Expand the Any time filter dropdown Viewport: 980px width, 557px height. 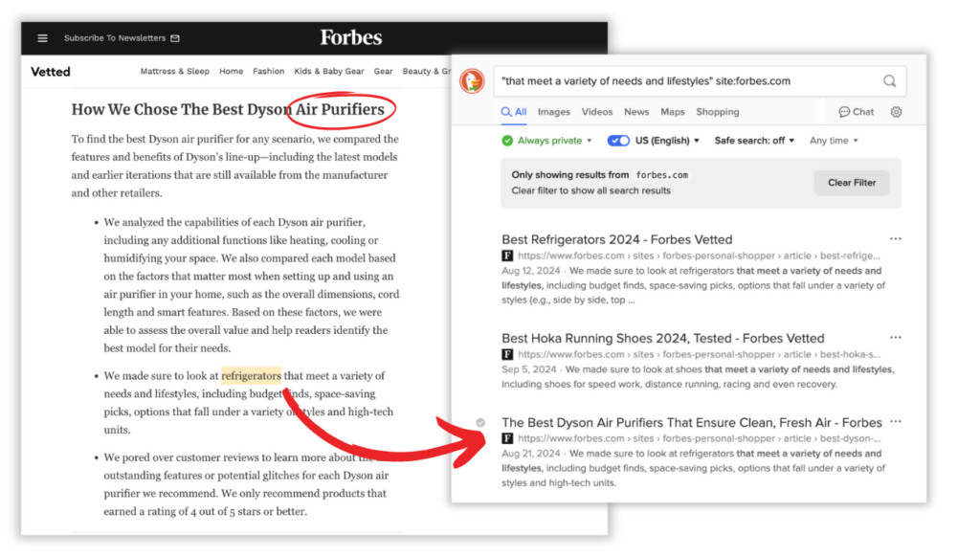click(833, 140)
